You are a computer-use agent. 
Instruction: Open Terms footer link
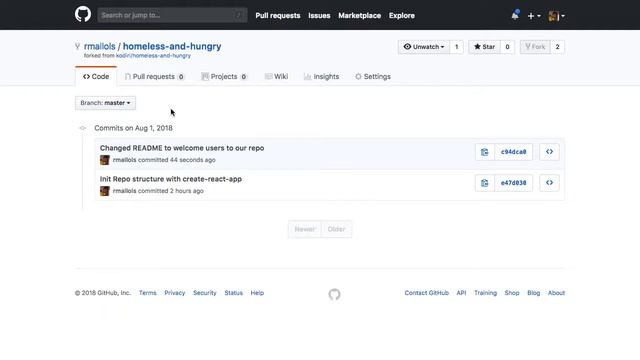(147, 293)
